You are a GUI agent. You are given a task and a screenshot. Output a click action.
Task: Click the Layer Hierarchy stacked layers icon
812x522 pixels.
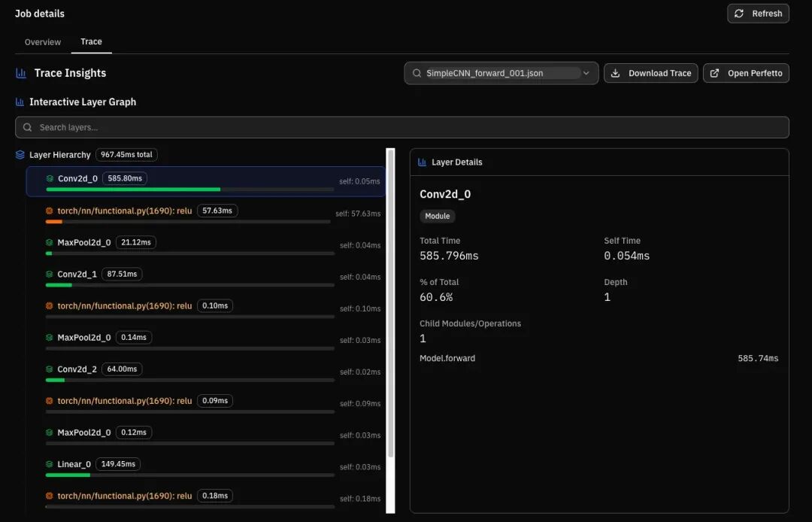[20, 155]
